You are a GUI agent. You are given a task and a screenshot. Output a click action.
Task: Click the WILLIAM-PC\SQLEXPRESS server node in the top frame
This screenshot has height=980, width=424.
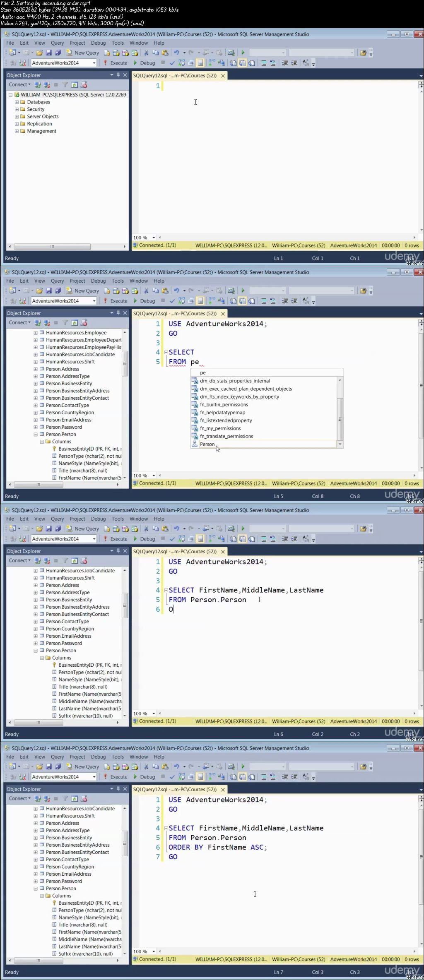73,95
